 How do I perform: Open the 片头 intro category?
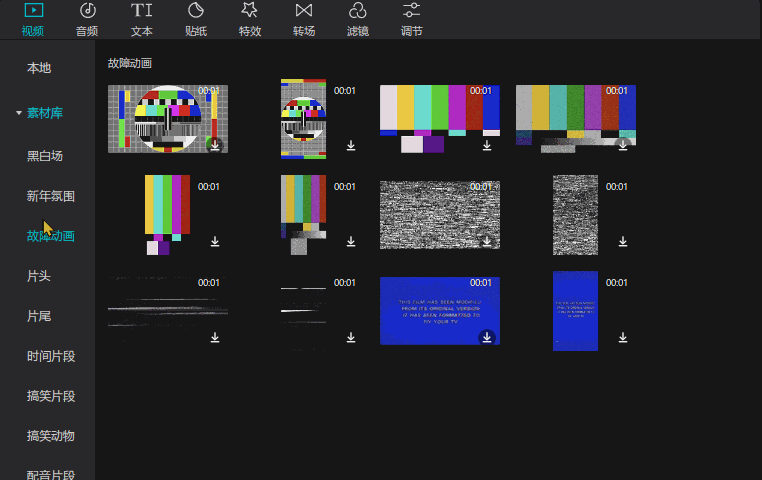(x=39, y=276)
